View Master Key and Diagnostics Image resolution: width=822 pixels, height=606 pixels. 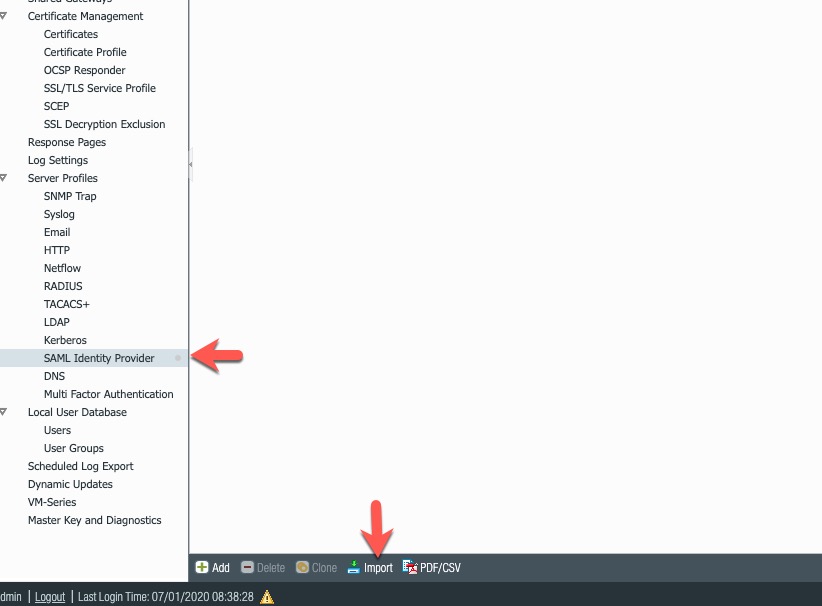point(94,520)
